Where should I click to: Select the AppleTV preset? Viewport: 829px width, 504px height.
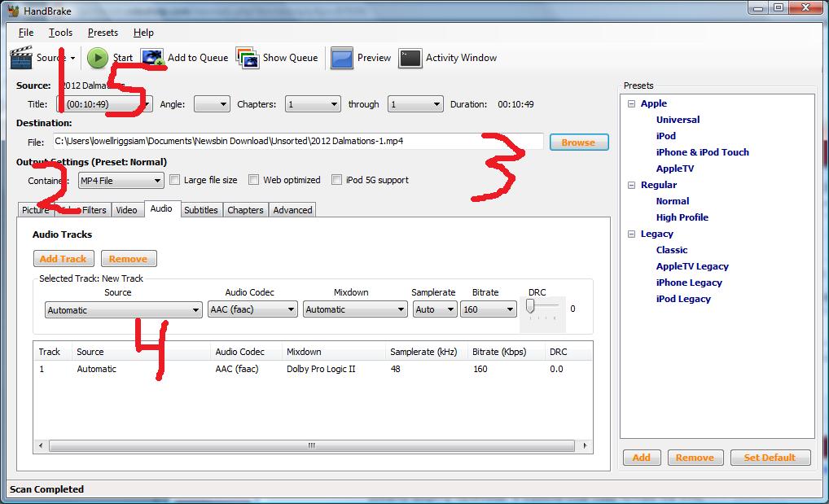click(x=674, y=169)
